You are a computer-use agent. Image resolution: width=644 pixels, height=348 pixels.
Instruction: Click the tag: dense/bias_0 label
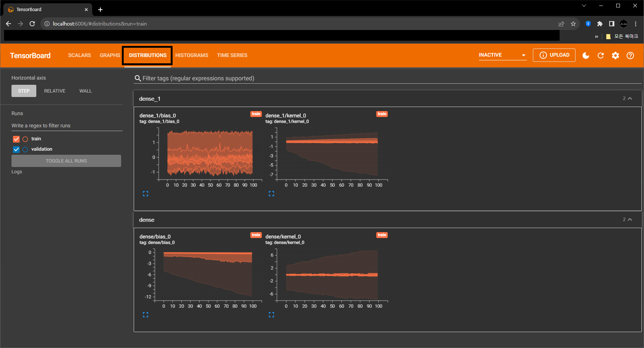(157, 242)
